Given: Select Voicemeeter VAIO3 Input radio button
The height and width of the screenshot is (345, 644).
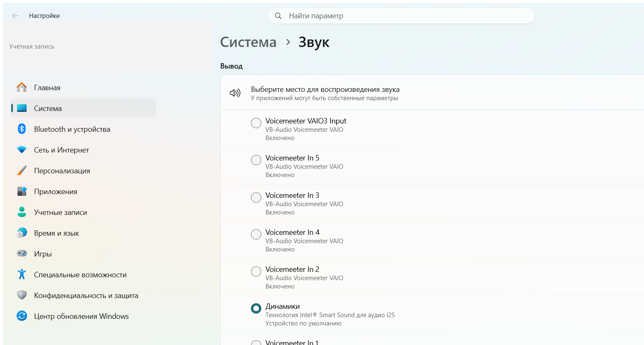Looking at the screenshot, I should tap(256, 123).
